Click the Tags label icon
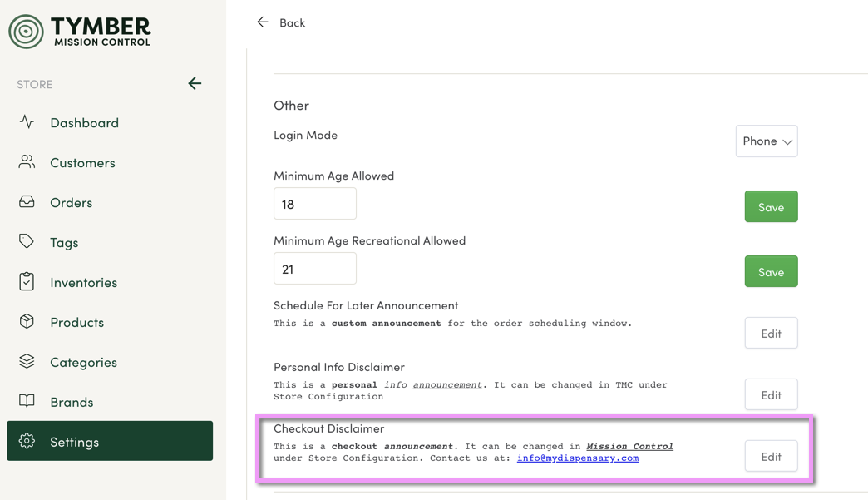This screenshot has width=868, height=500. [x=27, y=242]
